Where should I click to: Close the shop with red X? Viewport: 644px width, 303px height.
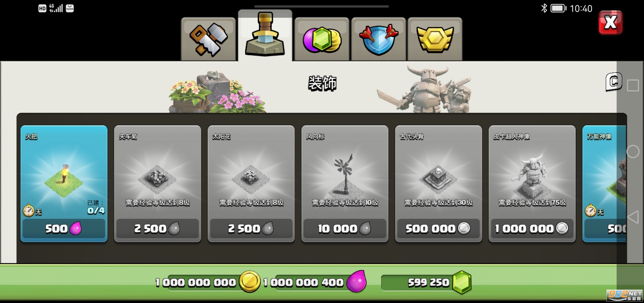[x=610, y=23]
